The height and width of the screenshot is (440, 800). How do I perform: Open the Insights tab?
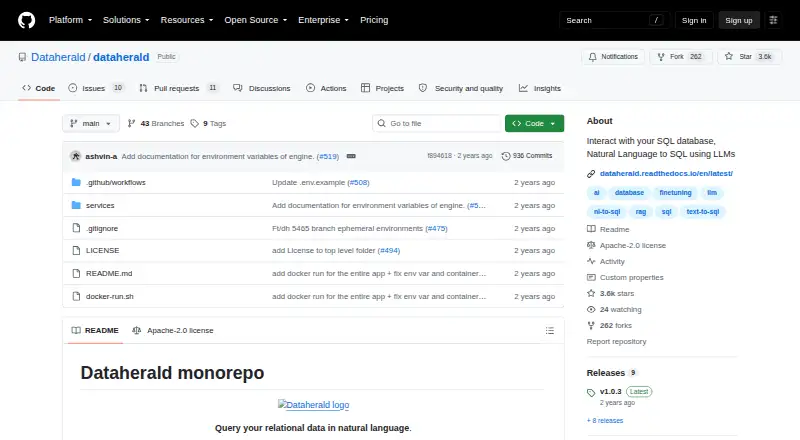click(x=540, y=88)
